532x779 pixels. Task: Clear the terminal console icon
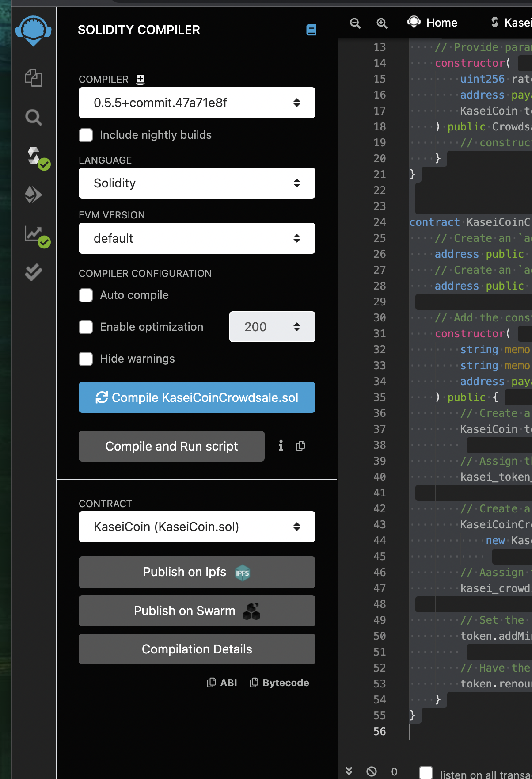coord(372,771)
